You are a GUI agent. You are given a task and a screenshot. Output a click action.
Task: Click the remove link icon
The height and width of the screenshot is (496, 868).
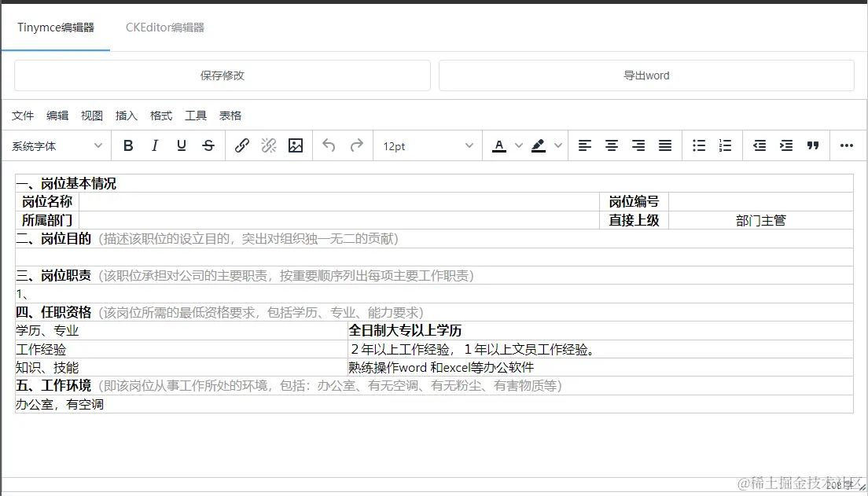point(268,146)
